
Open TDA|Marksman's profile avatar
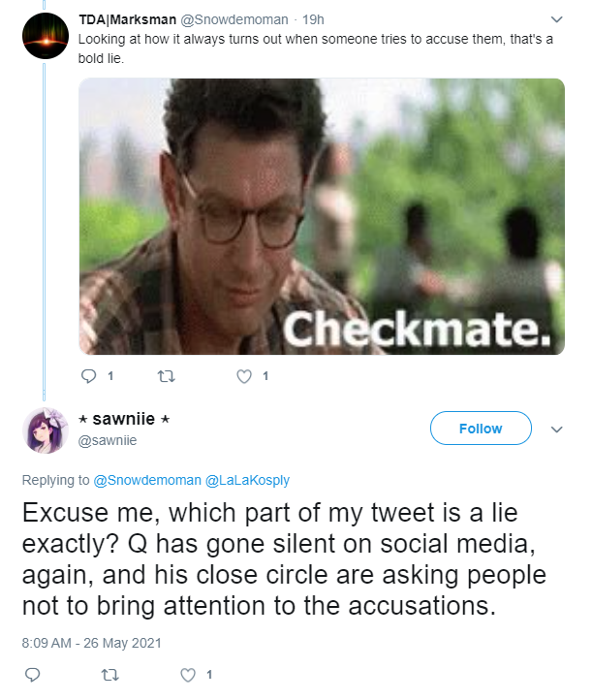click(x=46, y=36)
